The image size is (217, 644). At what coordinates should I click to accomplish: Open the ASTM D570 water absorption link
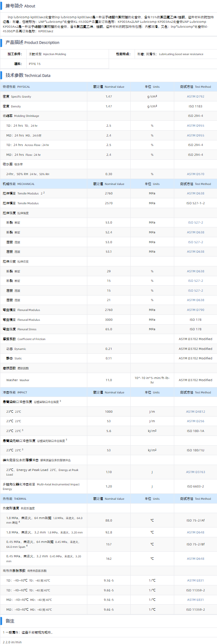click(x=195, y=174)
